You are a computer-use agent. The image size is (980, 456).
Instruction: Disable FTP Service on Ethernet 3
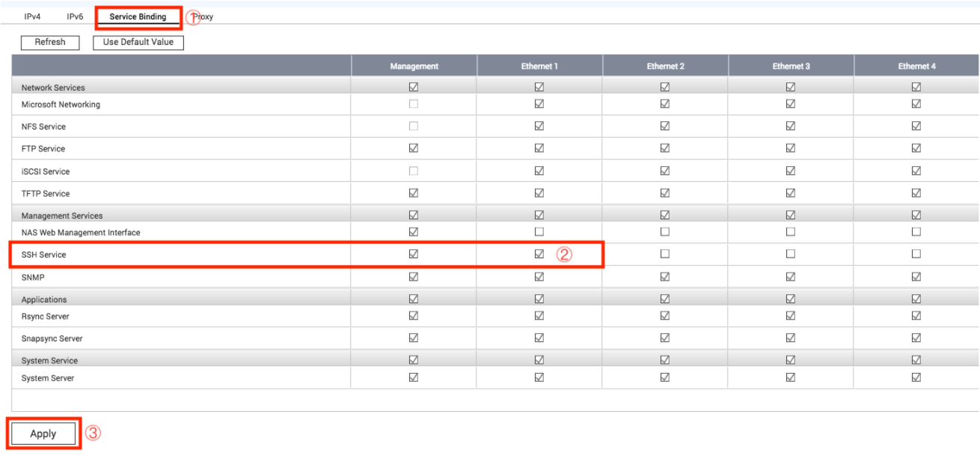(x=791, y=148)
